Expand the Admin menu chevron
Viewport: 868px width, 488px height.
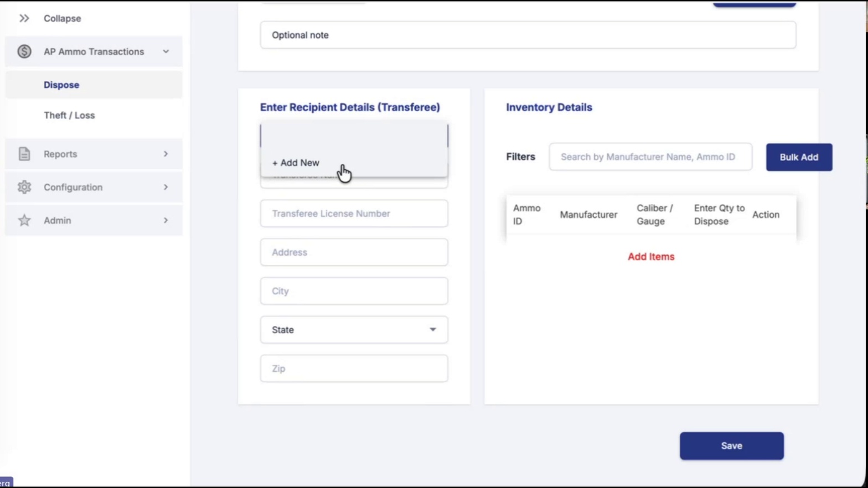click(166, 220)
